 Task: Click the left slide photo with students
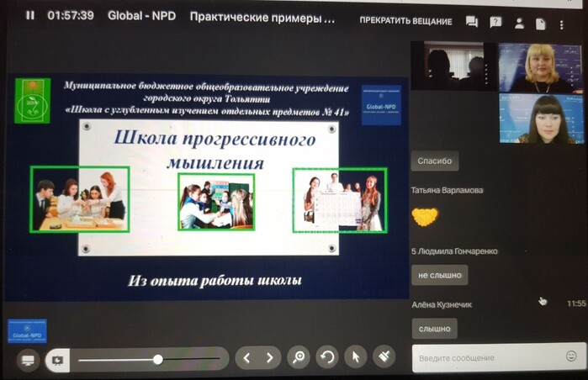[80, 200]
